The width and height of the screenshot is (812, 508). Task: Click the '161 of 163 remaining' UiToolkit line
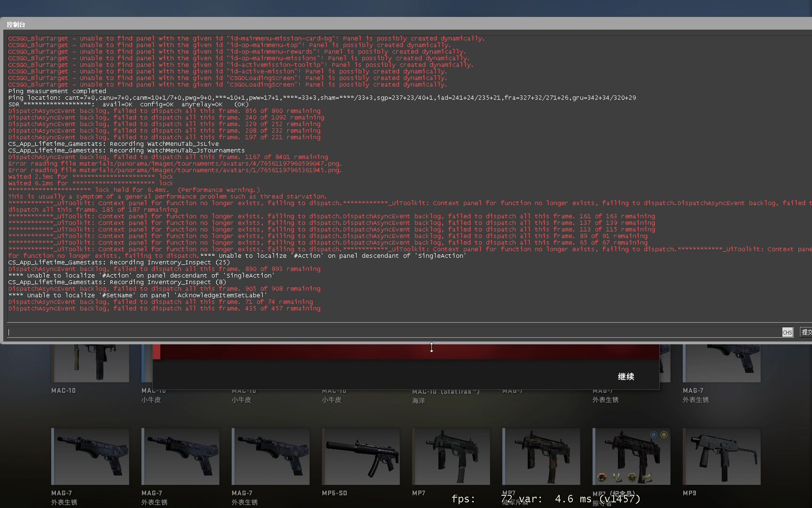331,216
